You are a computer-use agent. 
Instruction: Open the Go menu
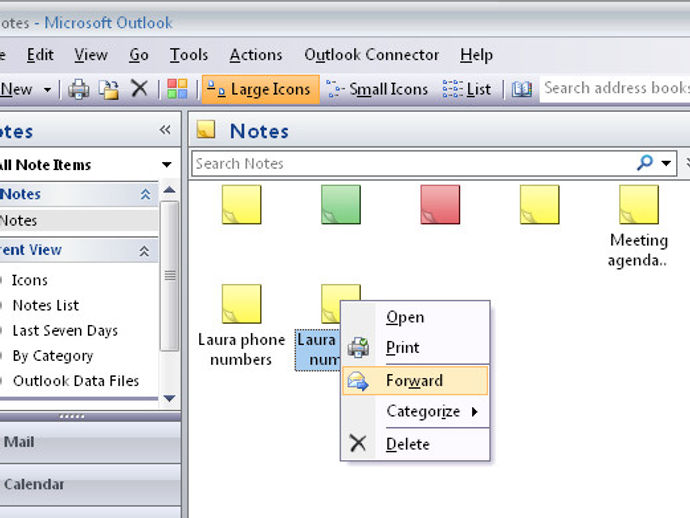[139, 55]
